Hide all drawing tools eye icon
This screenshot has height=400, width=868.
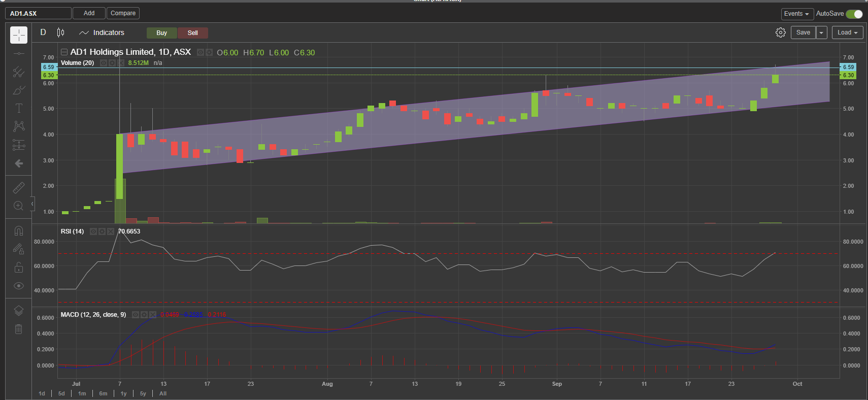coord(19,286)
